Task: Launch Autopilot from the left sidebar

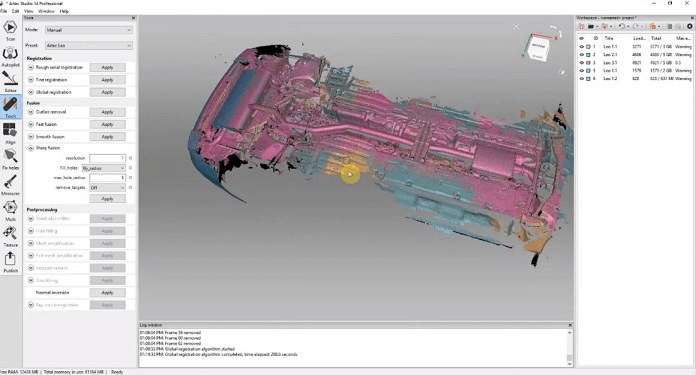Action: pos(10,57)
